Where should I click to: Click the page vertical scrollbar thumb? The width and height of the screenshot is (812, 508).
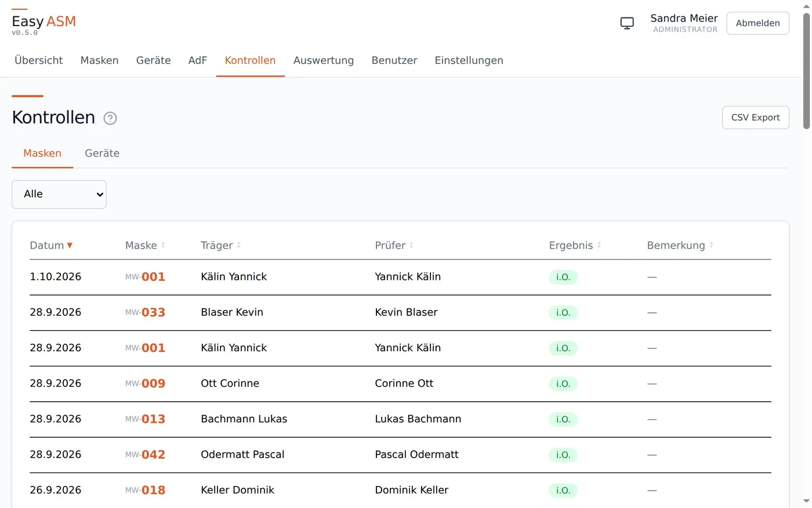click(806, 70)
